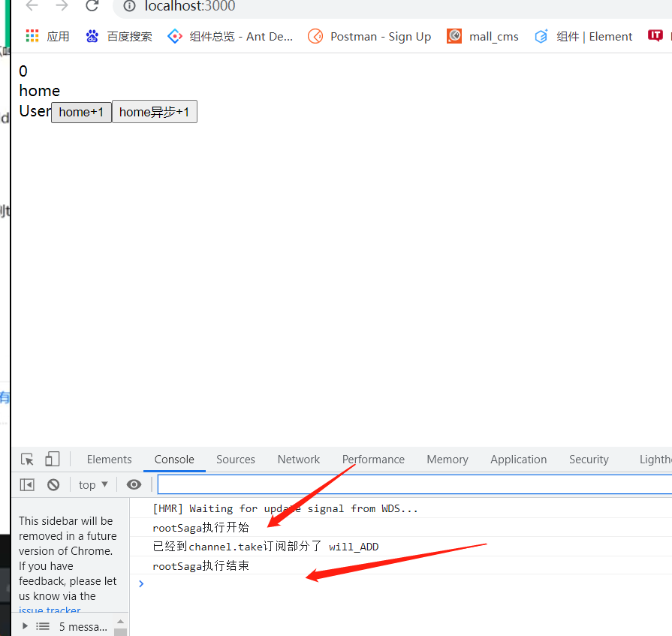Select the [HMR] Waiting for update log line

coord(401,508)
